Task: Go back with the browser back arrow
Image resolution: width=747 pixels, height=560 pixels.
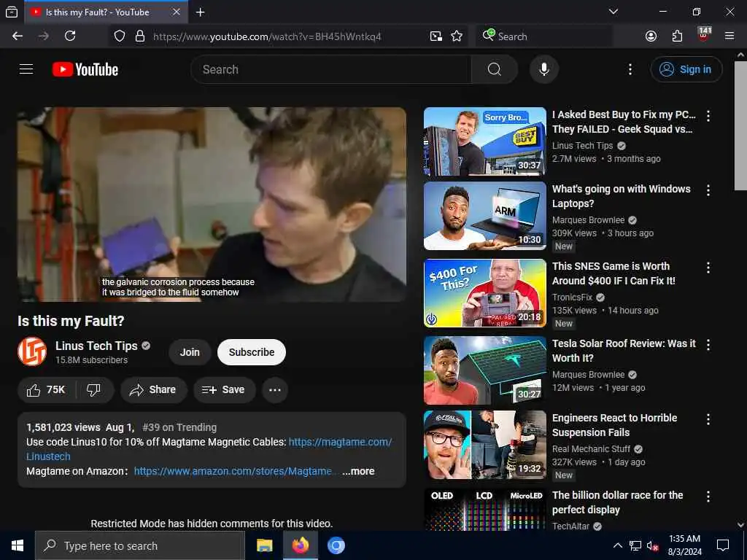Action: coord(18,36)
